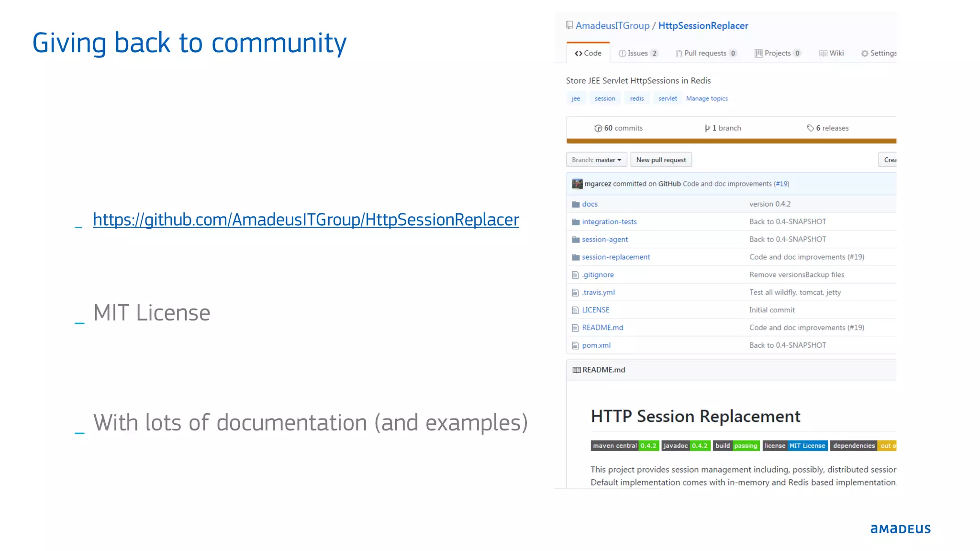This screenshot has width=980, height=551.
Task: Click the docs folder icon
Action: [x=576, y=204]
